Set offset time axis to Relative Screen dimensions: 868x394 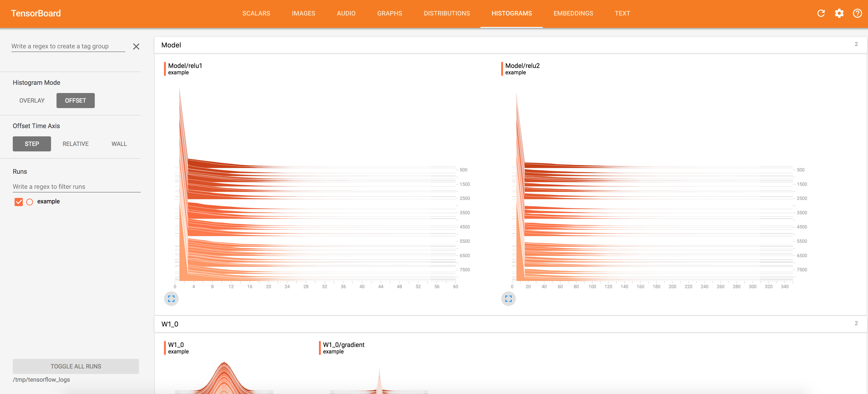point(75,144)
